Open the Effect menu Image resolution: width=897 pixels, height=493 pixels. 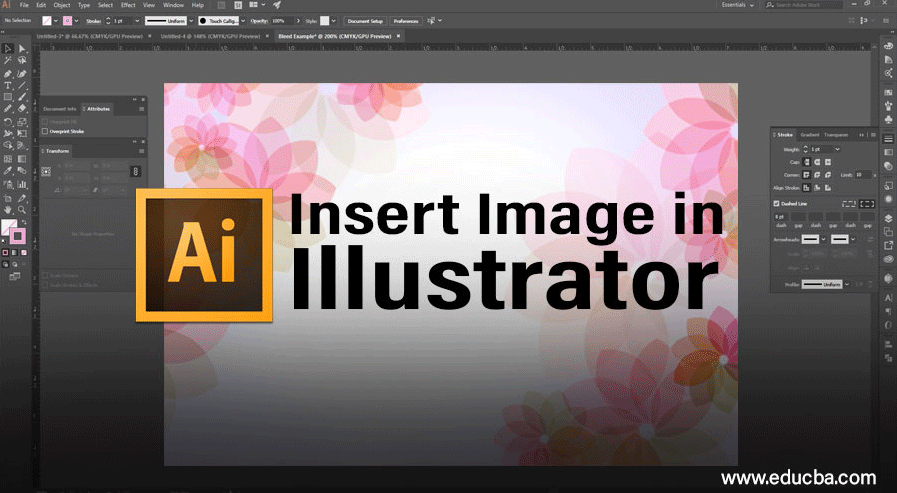[x=128, y=6]
